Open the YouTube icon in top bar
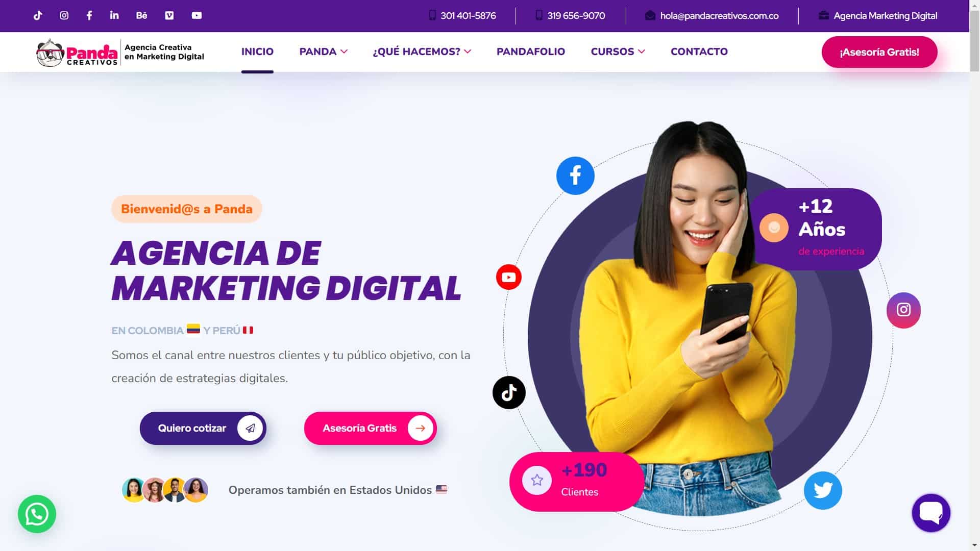 point(197,16)
